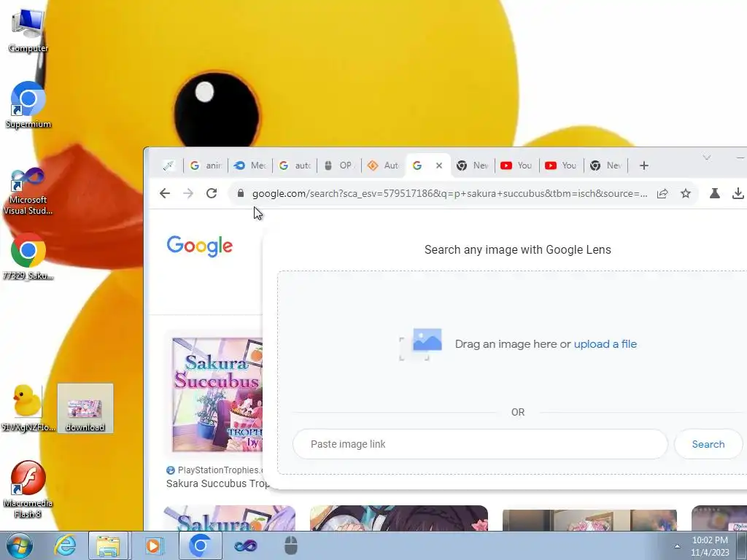Switch to the second YouTube tab
Viewport: 747px width, 560px height.
[x=561, y=166]
